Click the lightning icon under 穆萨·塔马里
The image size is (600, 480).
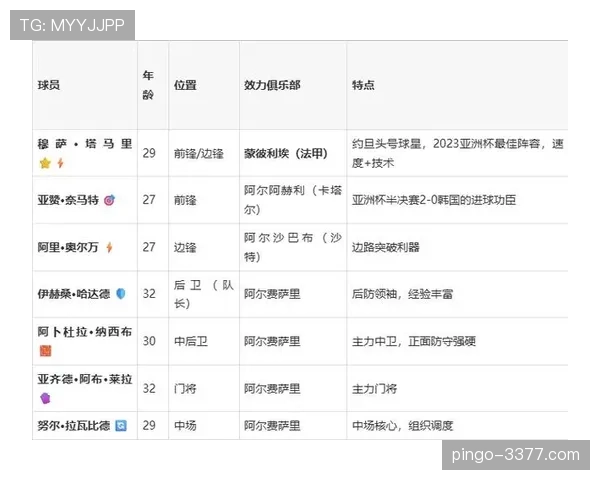60,163
